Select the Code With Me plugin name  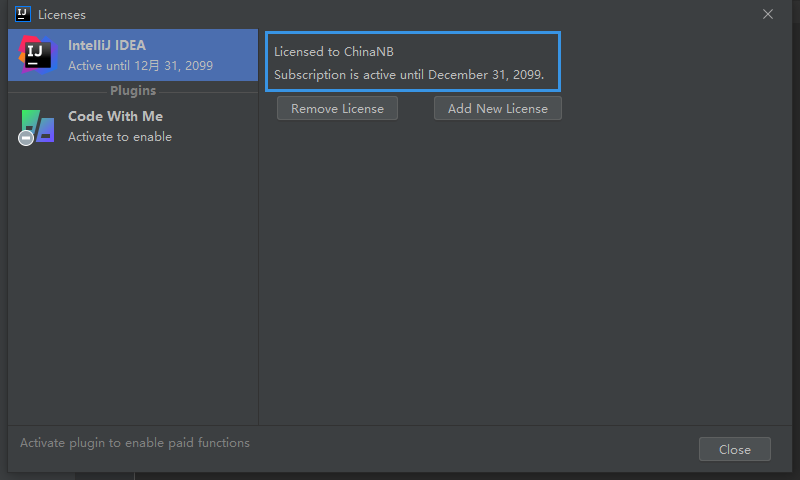pos(115,116)
